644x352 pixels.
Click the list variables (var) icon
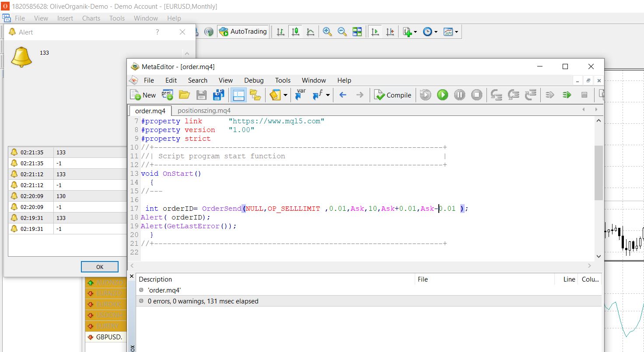click(x=300, y=95)
